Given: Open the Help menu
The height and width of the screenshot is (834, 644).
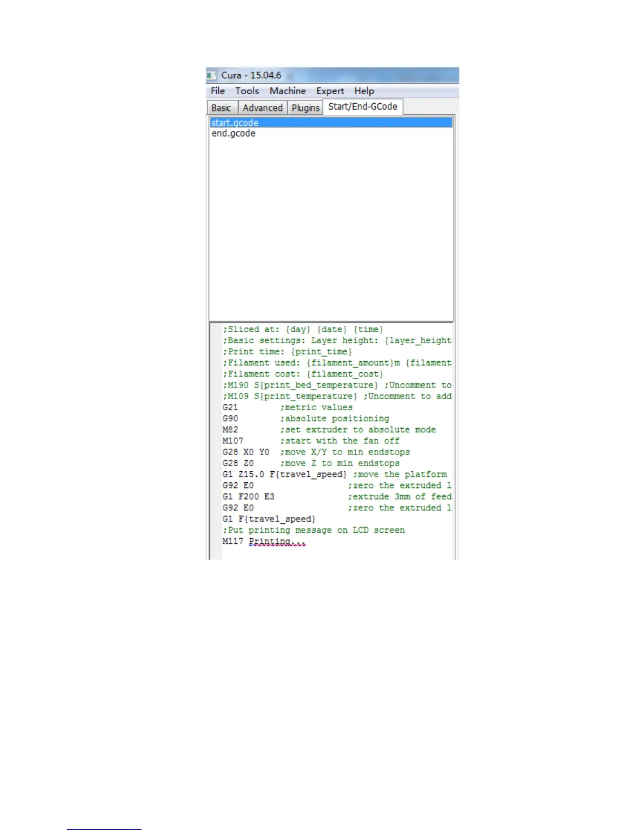Looking at the screenshot, I should 364,91.
